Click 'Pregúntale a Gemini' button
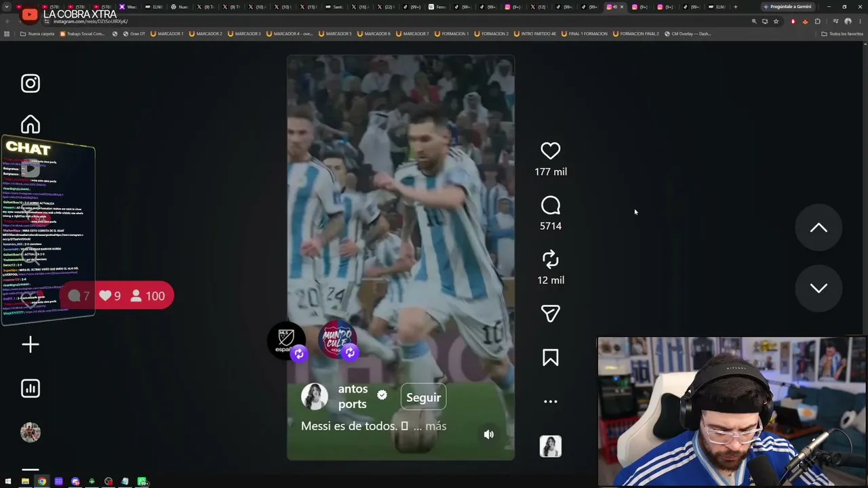Viewport: 868px width, 488px height. [x=787, y=7]
